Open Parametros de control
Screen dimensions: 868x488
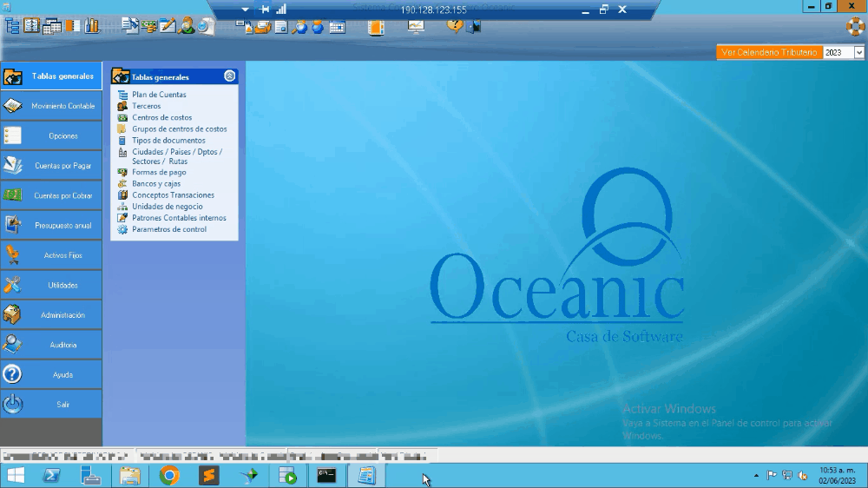pyautogui.click(x=169, y=230)
